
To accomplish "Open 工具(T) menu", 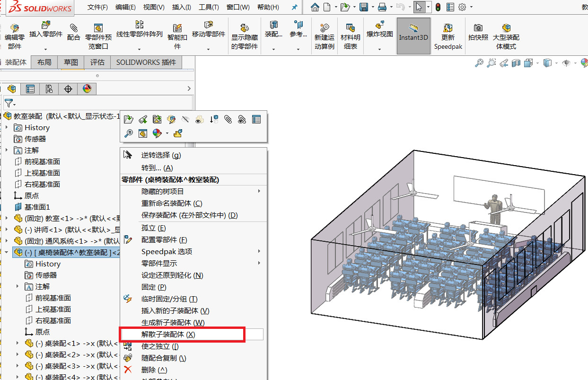I will point(209,7).
